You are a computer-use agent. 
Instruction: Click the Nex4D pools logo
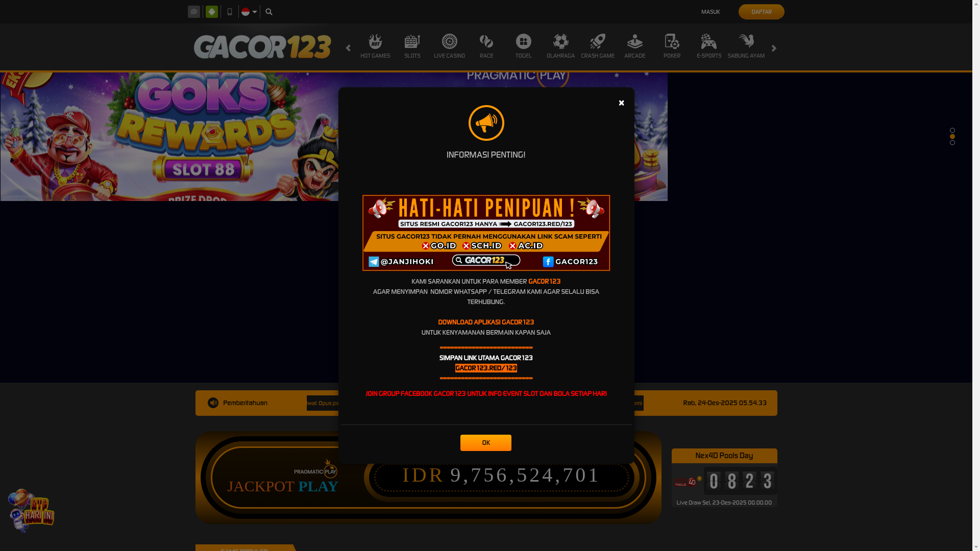[688, 482]
